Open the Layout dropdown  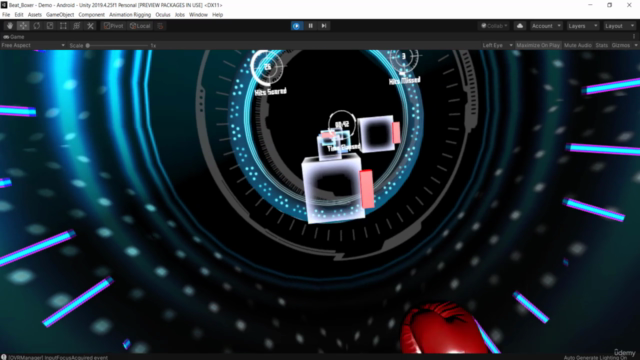[x=619, y=26]
